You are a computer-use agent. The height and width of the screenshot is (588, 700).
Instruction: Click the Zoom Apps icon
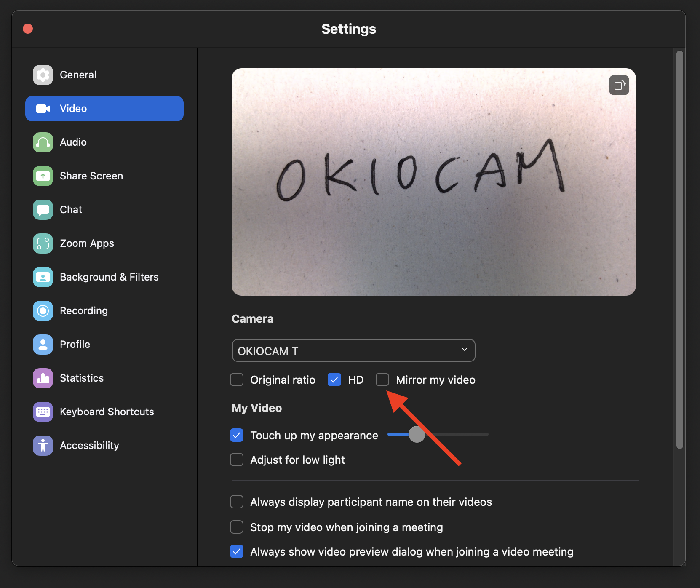pyautogui.click(x=43, y=243)
